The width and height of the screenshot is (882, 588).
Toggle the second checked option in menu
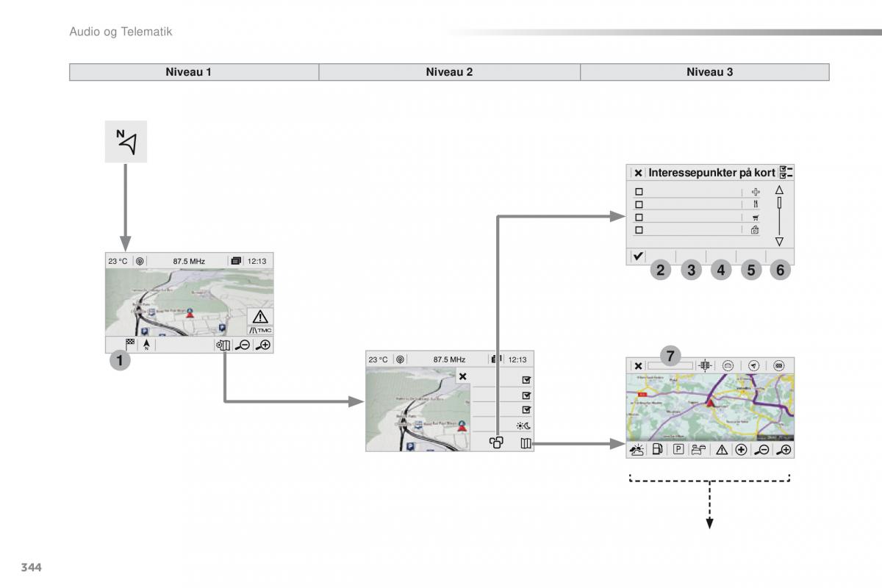(x=526, y=395)
